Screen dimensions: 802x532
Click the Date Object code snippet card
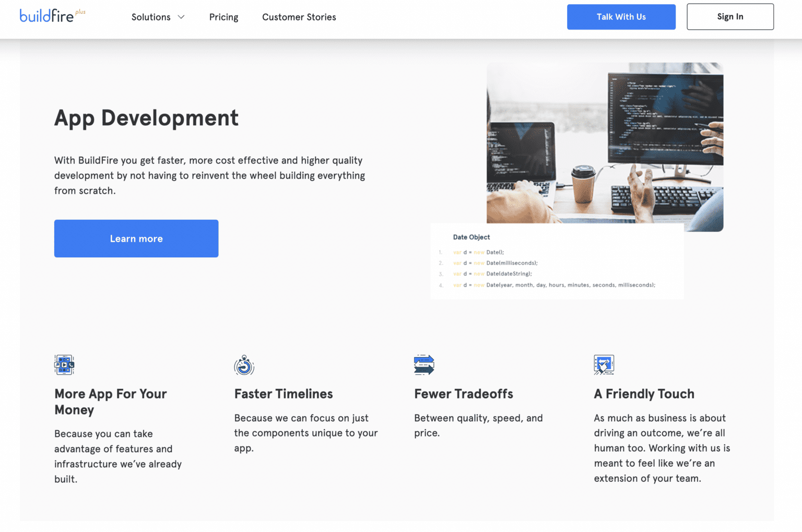pos(557,261)
